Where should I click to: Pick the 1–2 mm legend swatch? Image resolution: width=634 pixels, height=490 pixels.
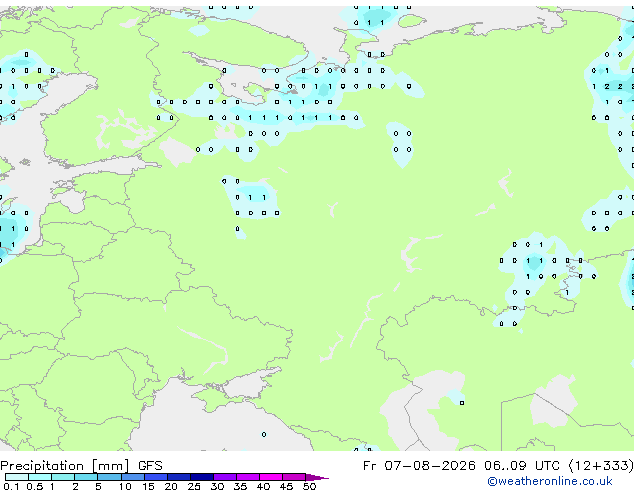(x=63, y=477)
